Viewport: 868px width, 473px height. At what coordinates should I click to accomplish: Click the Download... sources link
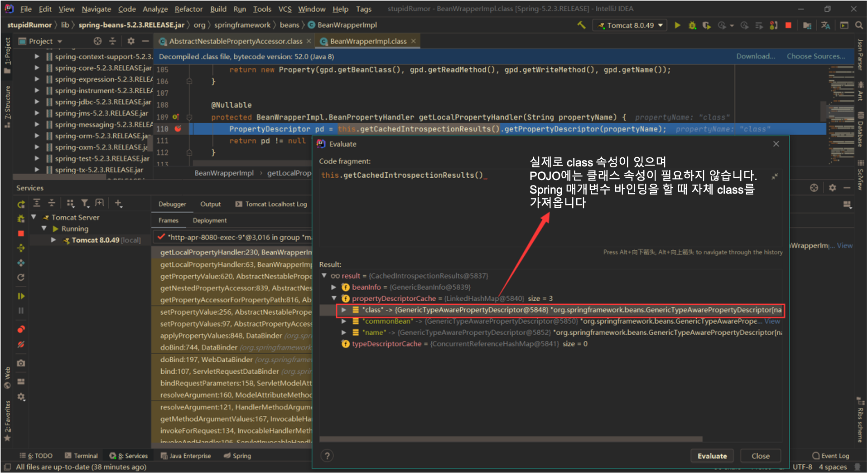coord(755,56)
